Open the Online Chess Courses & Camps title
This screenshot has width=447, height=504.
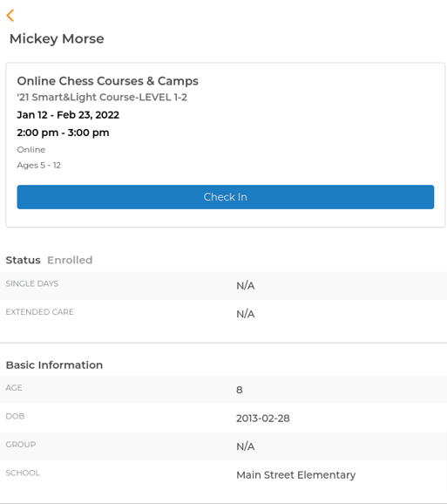coord(107,81)
